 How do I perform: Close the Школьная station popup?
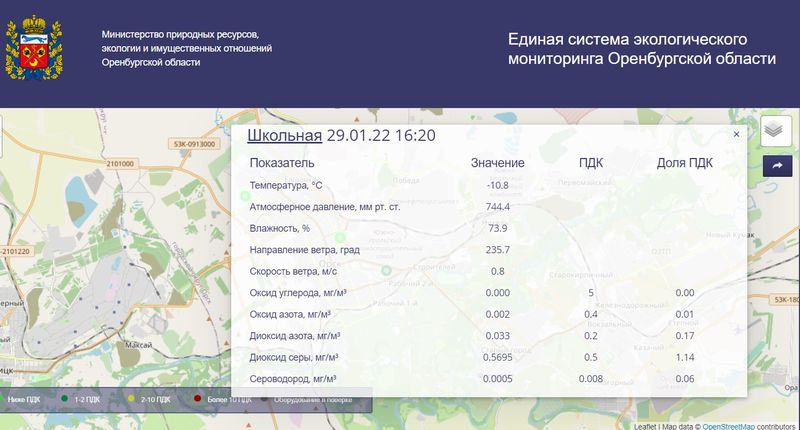[x=736, y=134]
